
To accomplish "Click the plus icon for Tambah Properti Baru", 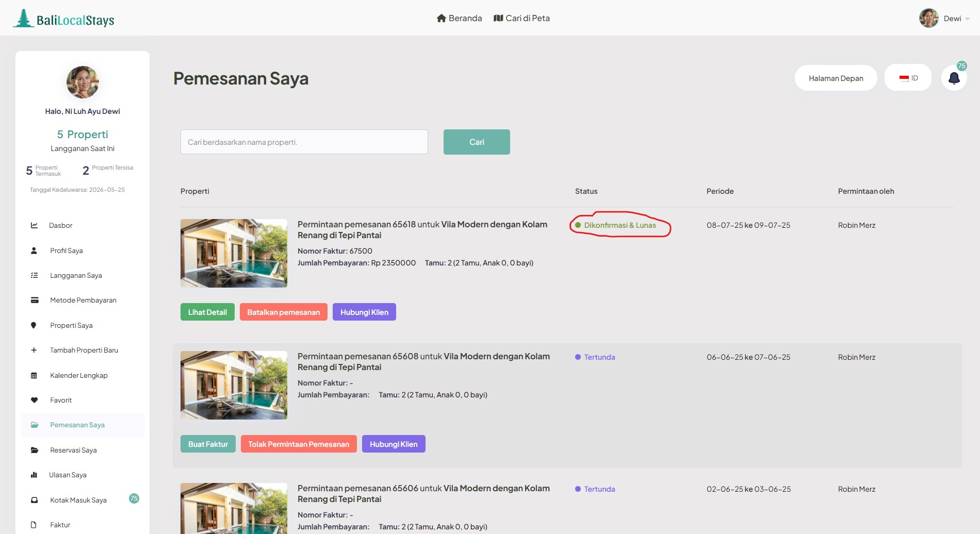I will pyautogui.click(x=34, y=350).
